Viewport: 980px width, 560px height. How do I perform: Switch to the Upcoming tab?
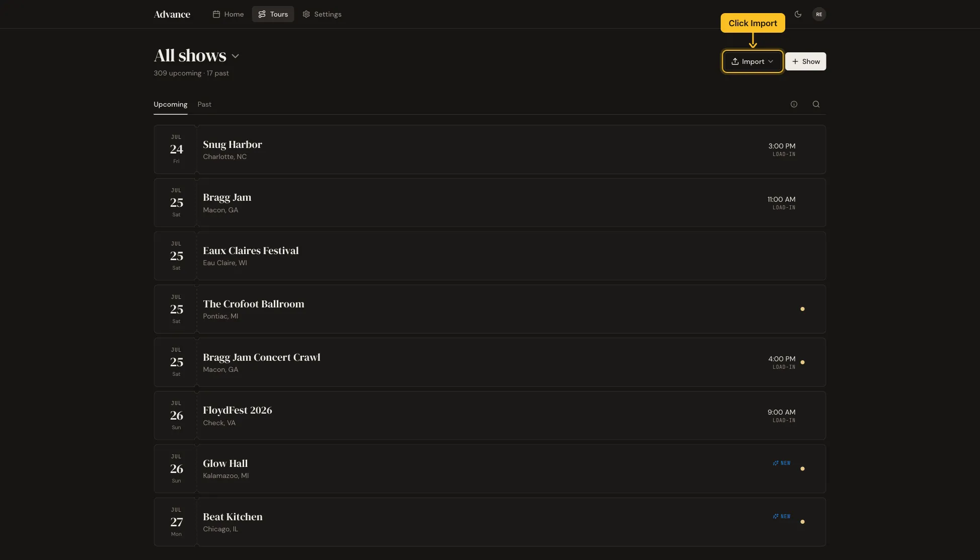coord(170,104)
